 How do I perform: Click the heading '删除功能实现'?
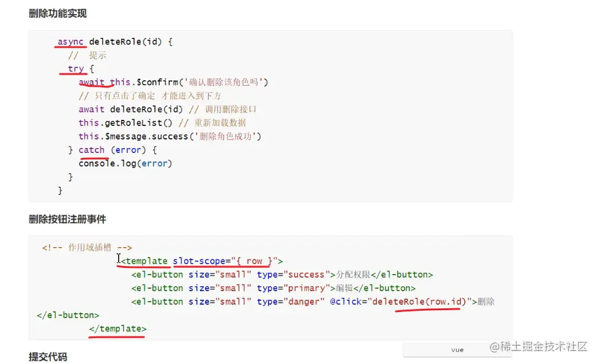(x=58, y=13)
